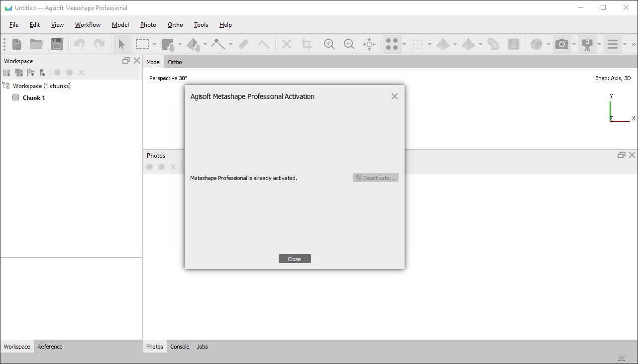Click the Reset View icon
Image resolution: width=638 pixels, height=364 pixels.
369,44
